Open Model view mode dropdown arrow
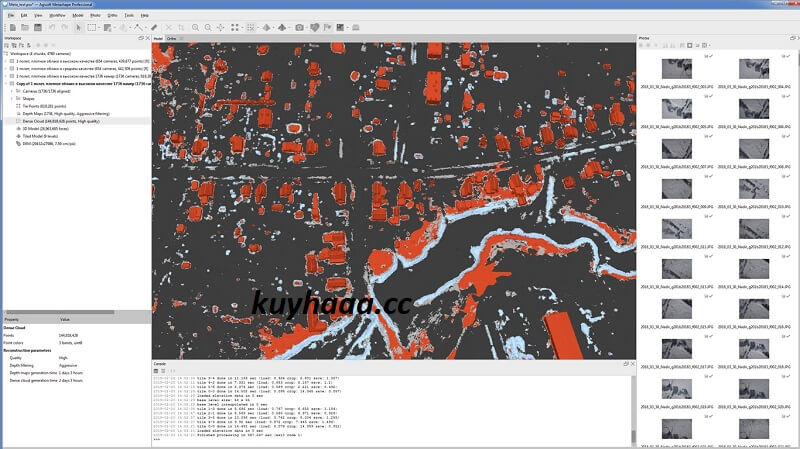 point(272,28)
